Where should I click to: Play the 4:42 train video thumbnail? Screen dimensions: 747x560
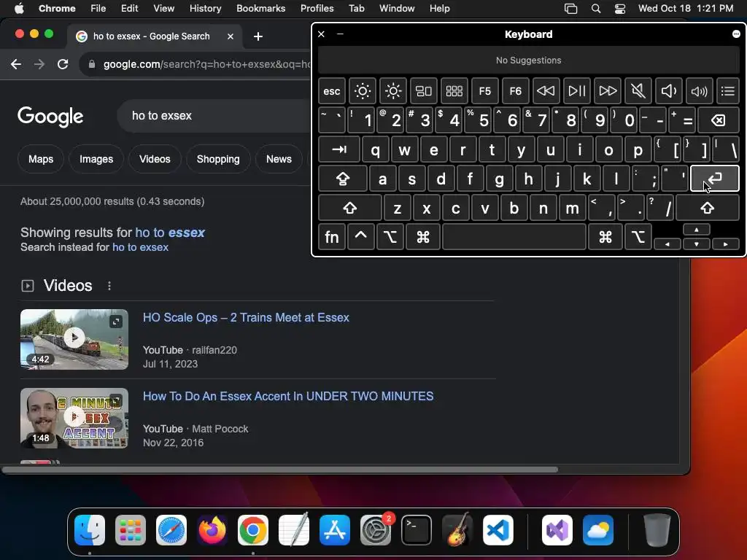pyautogui.click(x=74, y=339)
